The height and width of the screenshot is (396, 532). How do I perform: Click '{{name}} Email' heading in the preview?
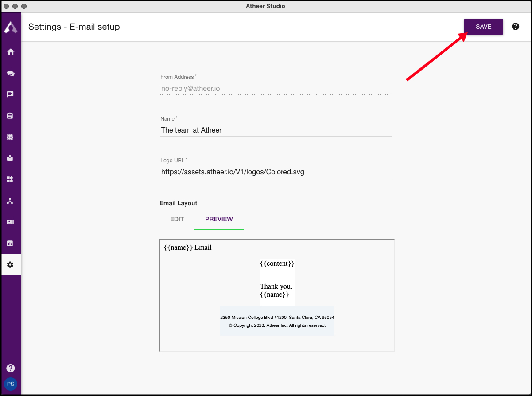point(188,247)
